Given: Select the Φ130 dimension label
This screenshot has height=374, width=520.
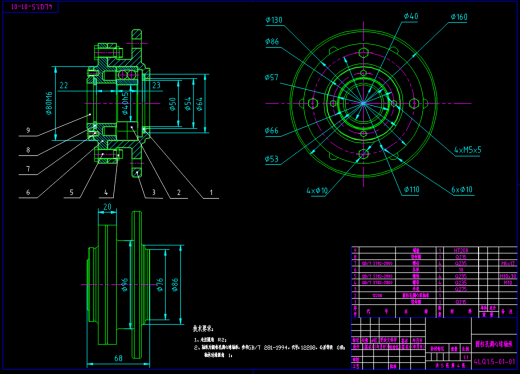Looking at the screenshot, I should click(x=274, y=20).
